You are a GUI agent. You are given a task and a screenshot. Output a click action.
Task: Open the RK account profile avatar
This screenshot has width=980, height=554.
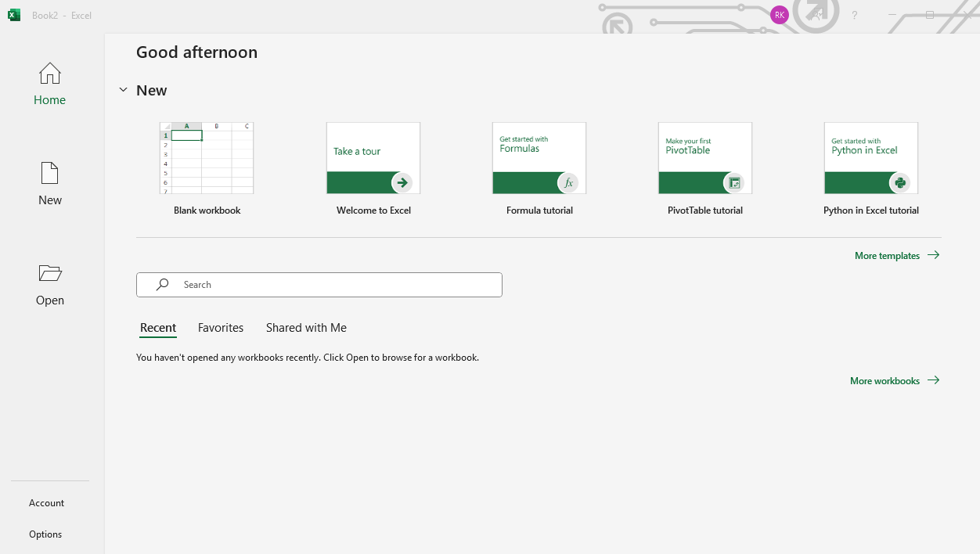point(780,15)
